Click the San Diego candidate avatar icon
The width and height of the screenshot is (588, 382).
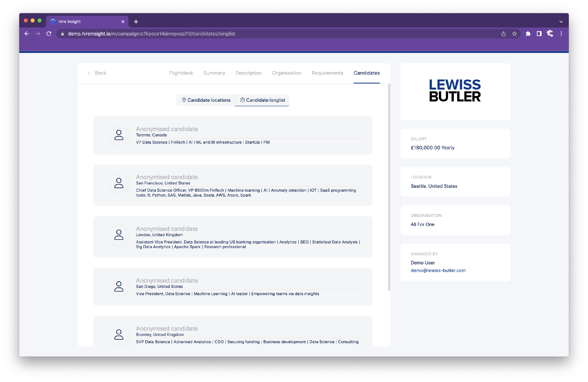coord(119,287)
